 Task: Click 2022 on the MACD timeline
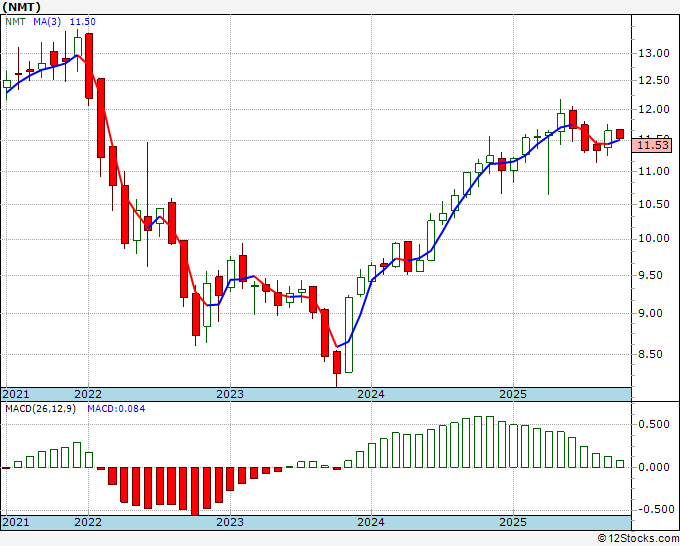tap(88, 522)
